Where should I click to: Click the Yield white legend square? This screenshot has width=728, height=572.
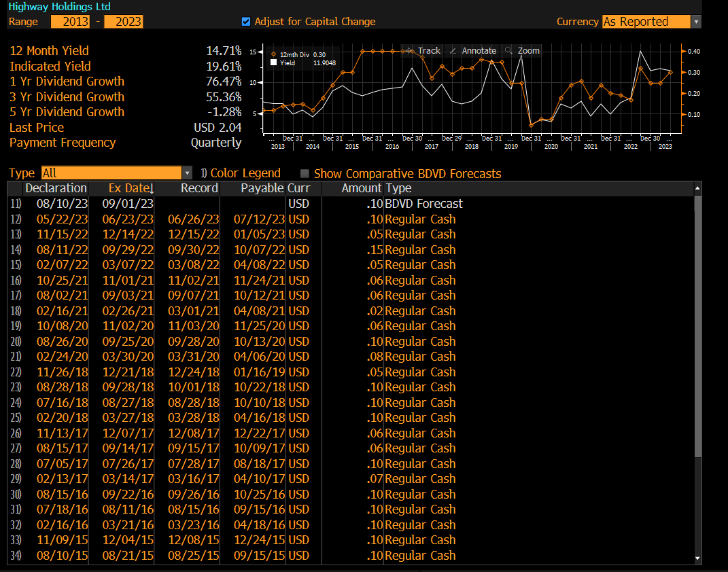pos(273,62)
